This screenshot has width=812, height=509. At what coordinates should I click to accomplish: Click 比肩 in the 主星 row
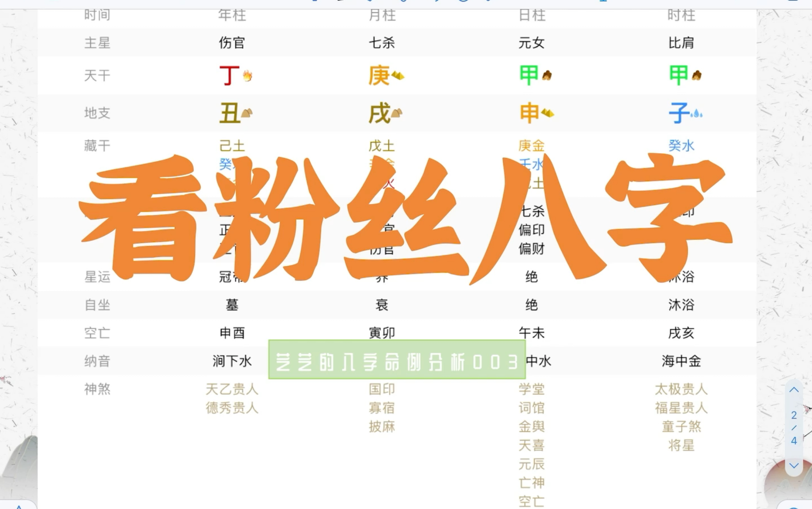pyautogui.click(x=681, y=43)
